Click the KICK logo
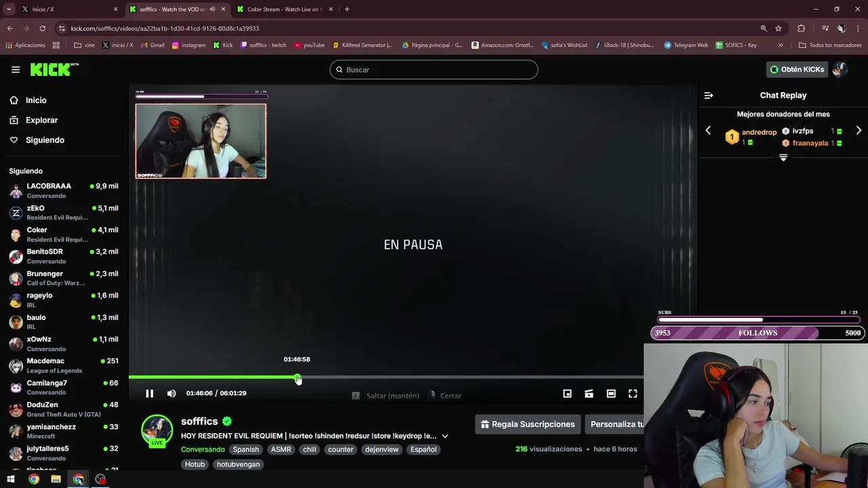Image resolution: width=868 pixels, height=488 pixels. point(54,69)
